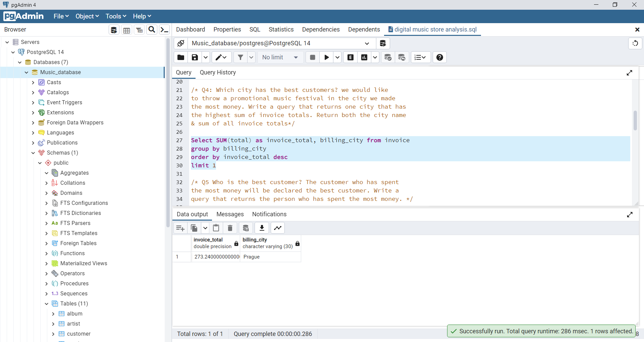Open the No limit rows dropdown
This screenshot has width=644, height=342.
[x=280, y=57]
